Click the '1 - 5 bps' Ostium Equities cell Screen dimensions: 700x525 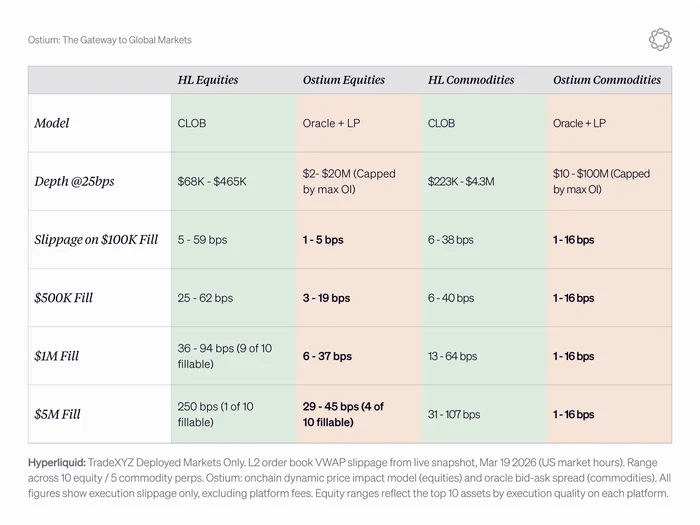(323, 240)
